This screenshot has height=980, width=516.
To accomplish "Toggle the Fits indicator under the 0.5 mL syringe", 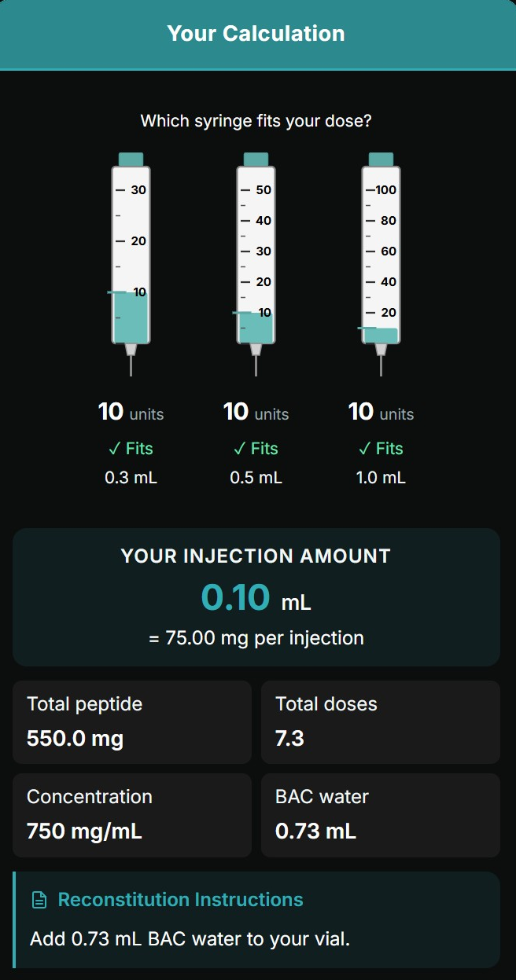I will point(256,448).
